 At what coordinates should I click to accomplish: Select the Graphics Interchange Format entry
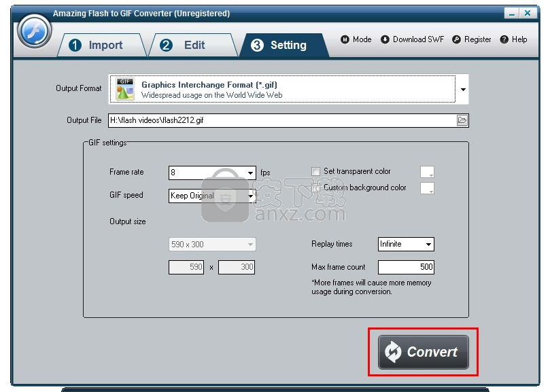click(x=282, y=89)
